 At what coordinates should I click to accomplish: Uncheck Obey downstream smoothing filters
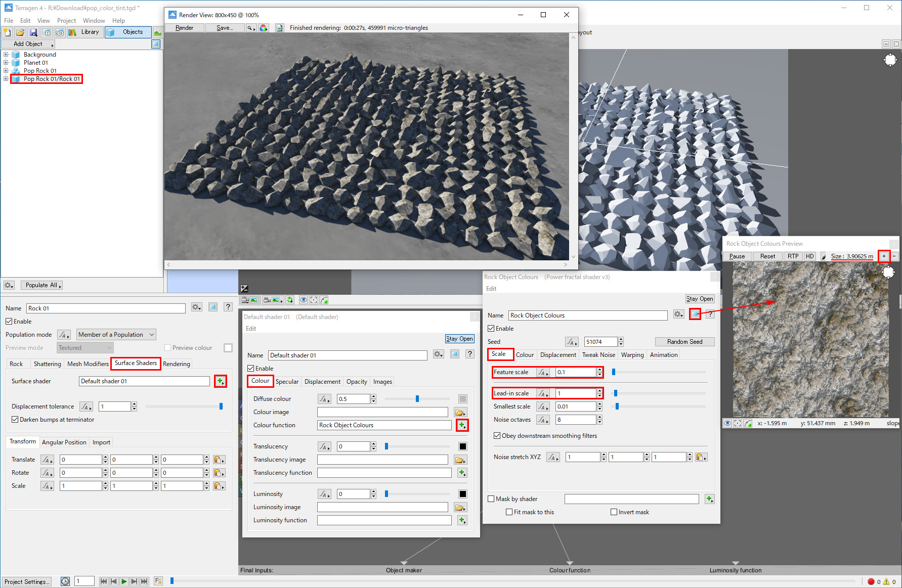click(x=497, y=436)
